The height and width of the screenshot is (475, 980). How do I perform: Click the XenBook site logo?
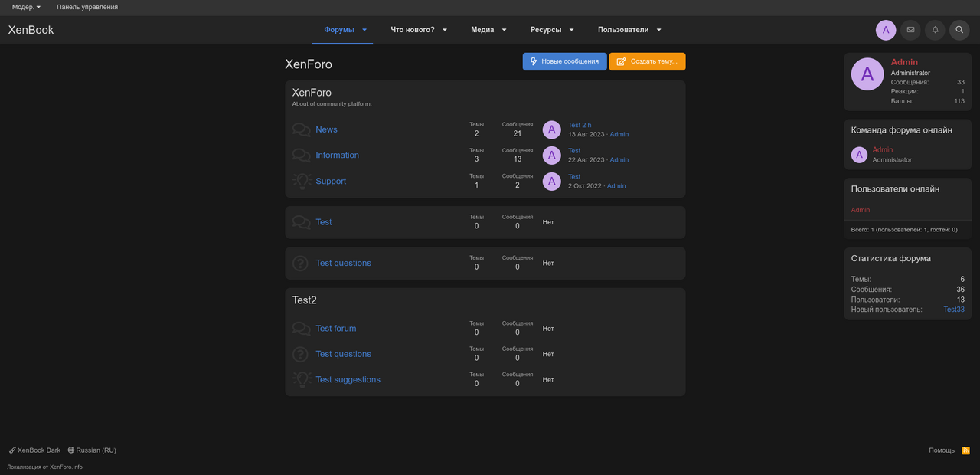pyautogui.click(x=31, y=30)
